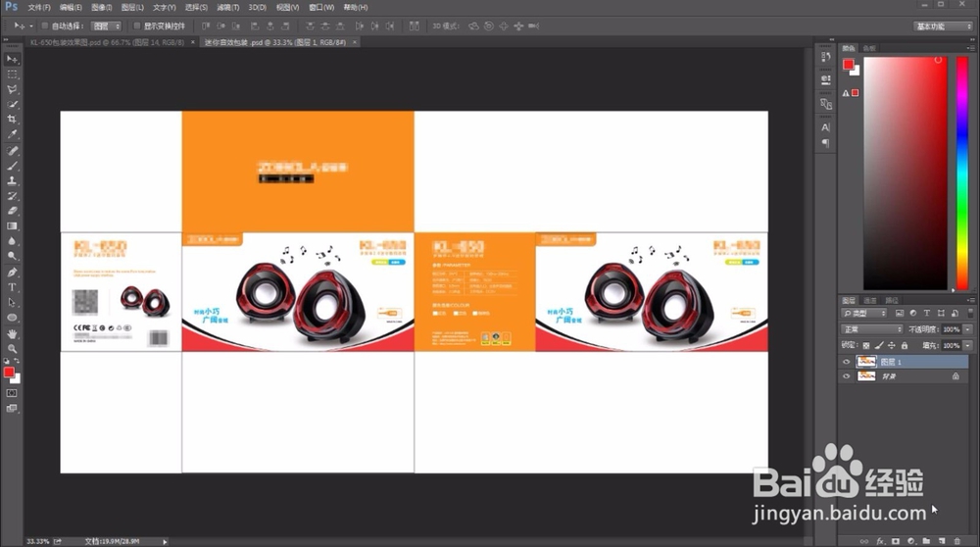Viewport: 980px width, 547px height.
Task: Select the Hand tool
Action: (x=12, y=334)
